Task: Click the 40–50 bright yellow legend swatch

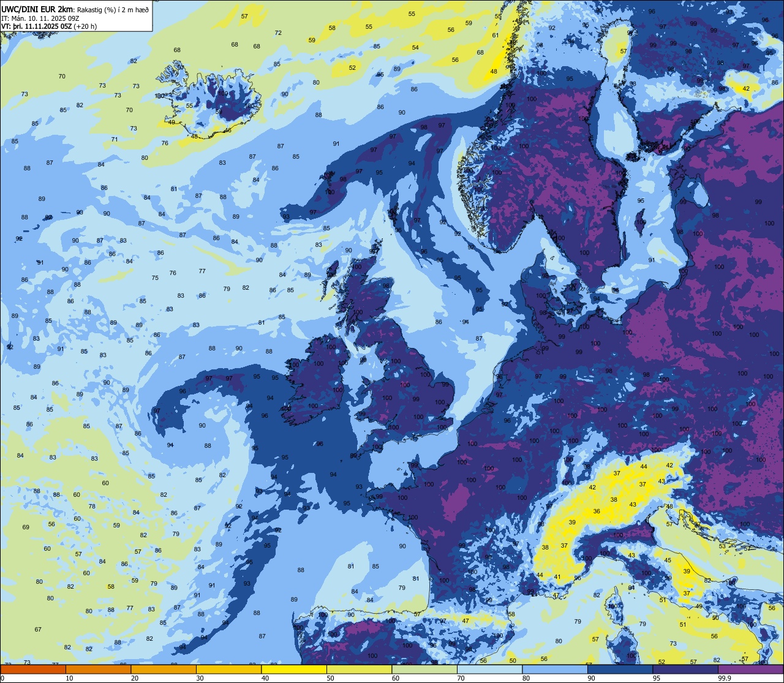Action: point(294,669)
